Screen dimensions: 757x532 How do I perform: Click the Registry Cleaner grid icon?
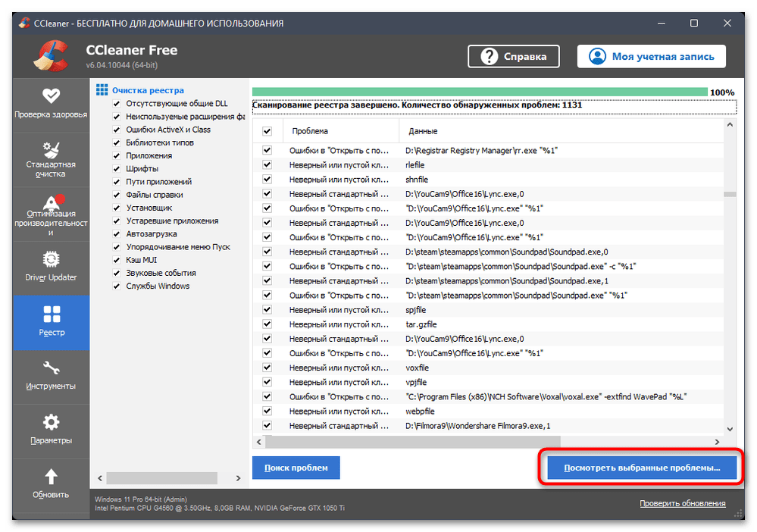click(x=102, y=89)
